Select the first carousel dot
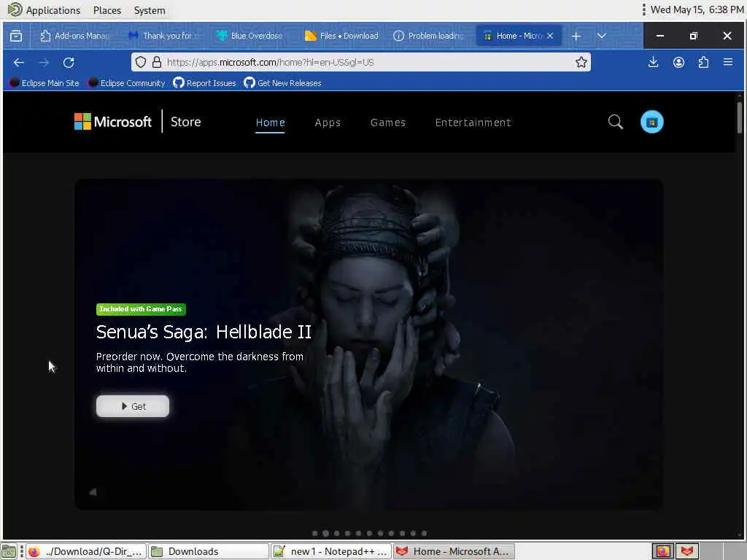Viewport: 747px width, 560px height. pos(315,533)
